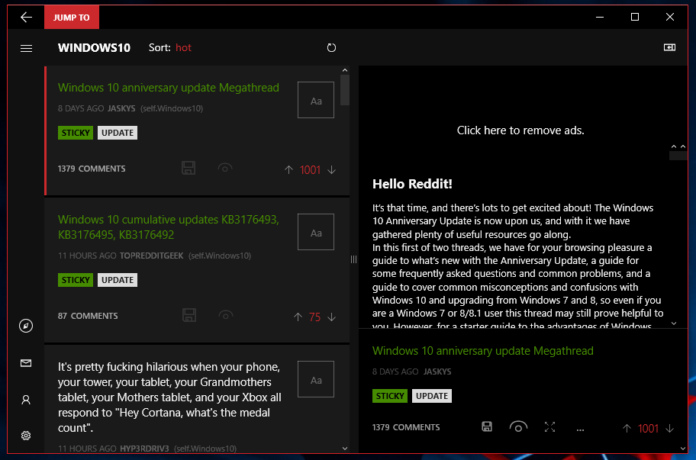Viewport: 696px width, 460px height.
Task: Expand post text with down chevron
Action: click(x=674, y=323)
